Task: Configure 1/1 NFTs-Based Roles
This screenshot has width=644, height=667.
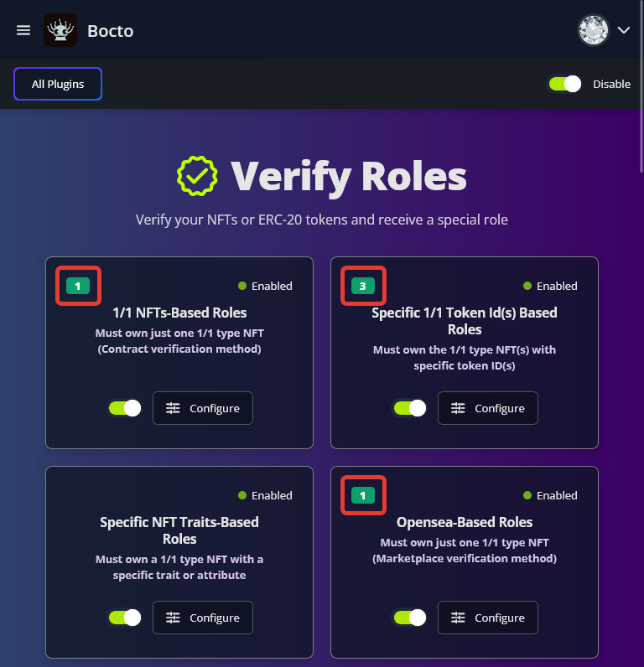Action: [202, 408]
